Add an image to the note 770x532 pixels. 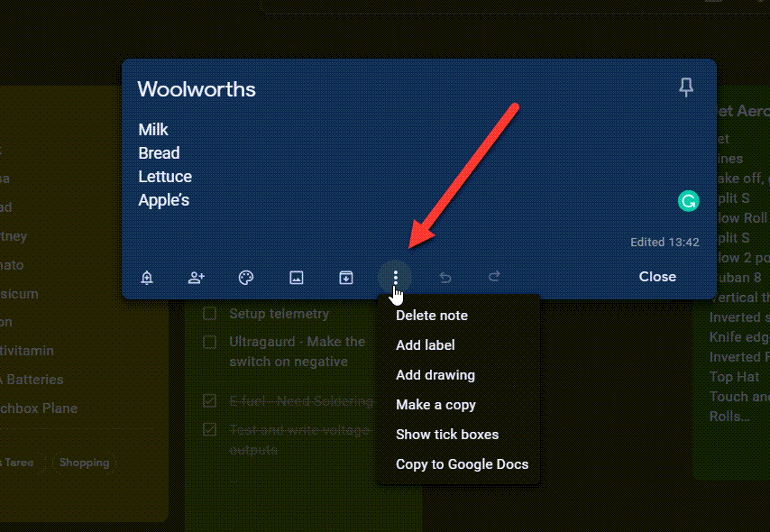[x=296, y=278]
